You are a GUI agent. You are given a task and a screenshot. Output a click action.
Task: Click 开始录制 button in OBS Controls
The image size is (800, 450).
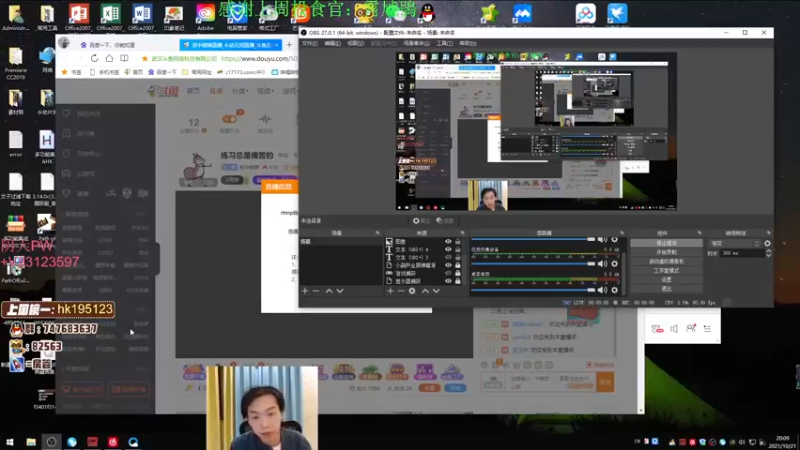click(666, 253)
